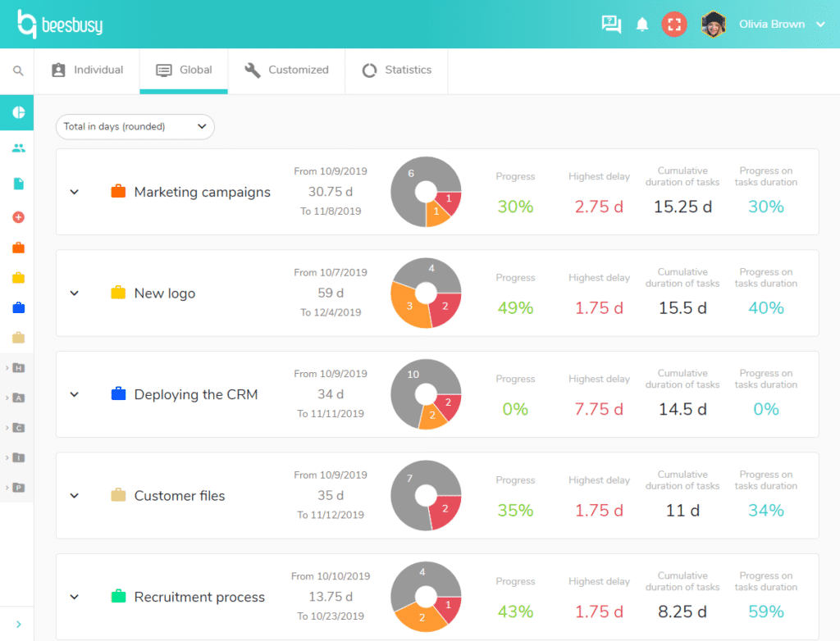Expand the Customer files row

pos(74,495)
